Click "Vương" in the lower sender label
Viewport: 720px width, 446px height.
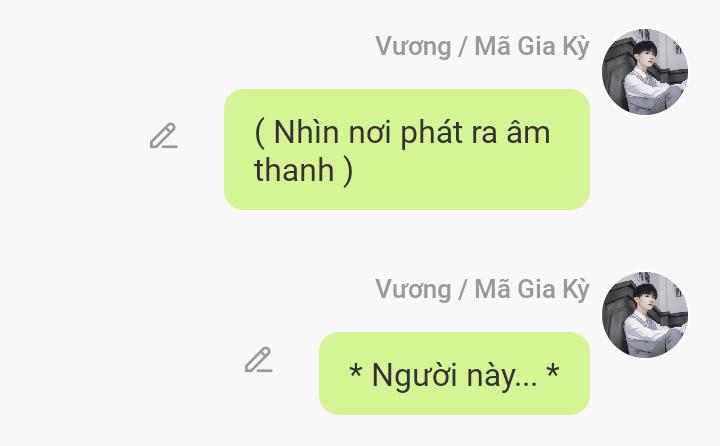[x=413, y=290]
